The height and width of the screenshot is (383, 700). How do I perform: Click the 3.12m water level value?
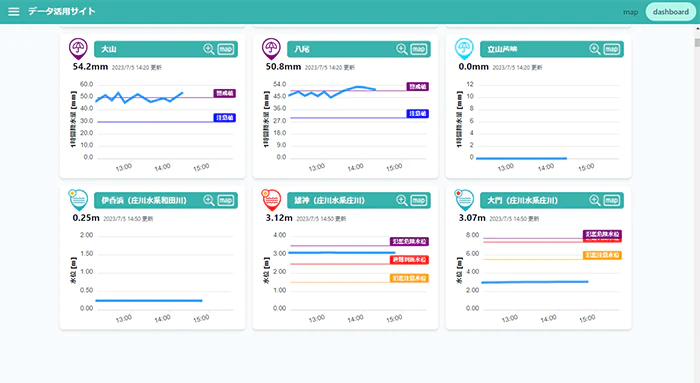point(279,218)
